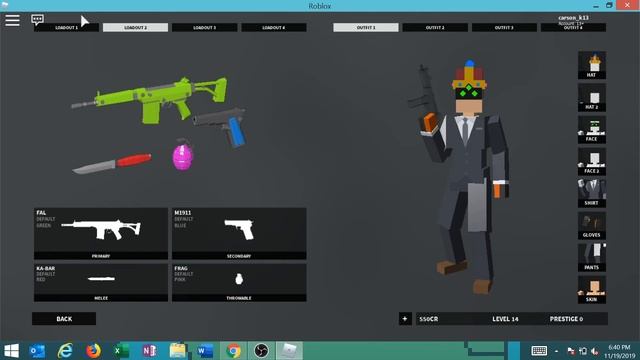
Task: Click the Back button
Action: click(x=64, y=319)
